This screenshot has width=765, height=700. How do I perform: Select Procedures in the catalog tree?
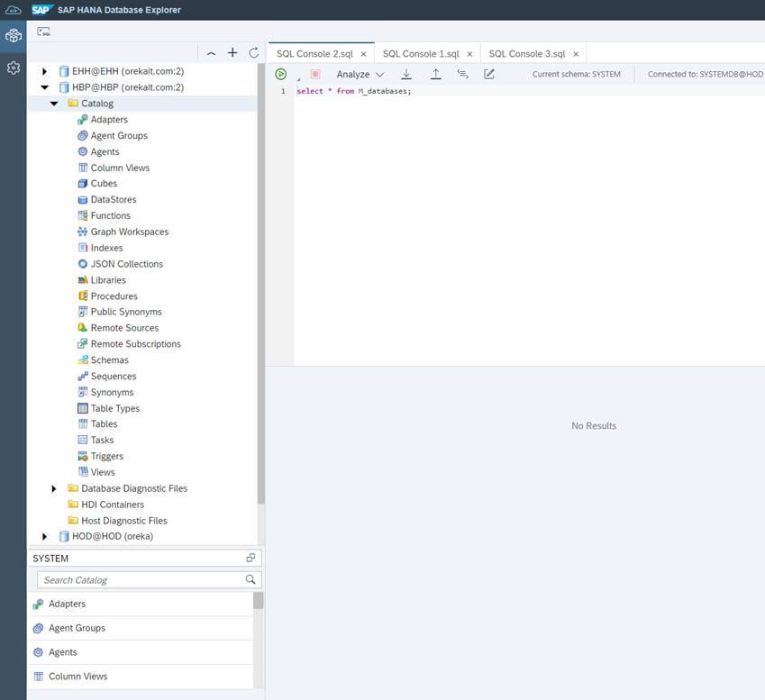[x=114, y=296]
